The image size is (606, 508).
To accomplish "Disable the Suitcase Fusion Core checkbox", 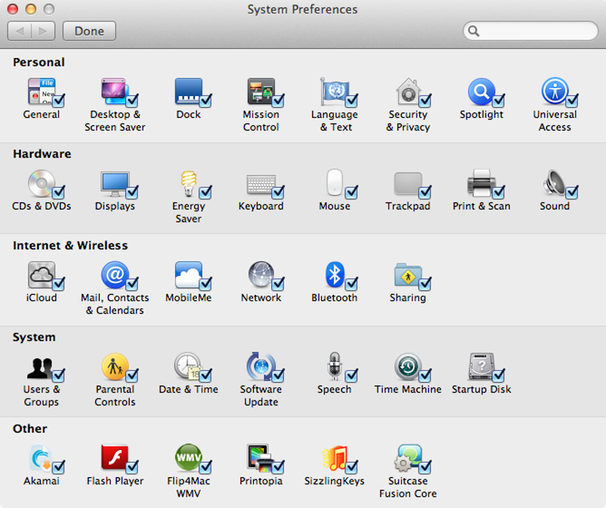I will (425, 467).
